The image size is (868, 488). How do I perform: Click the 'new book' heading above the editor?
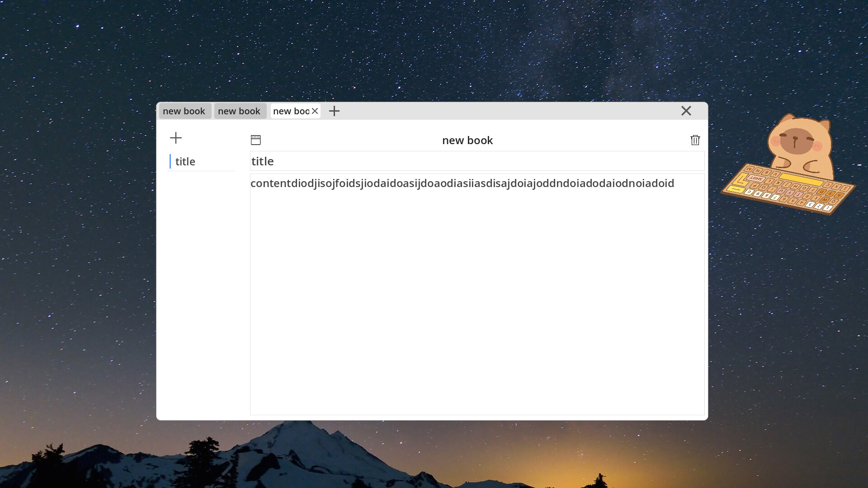(467, 141)
